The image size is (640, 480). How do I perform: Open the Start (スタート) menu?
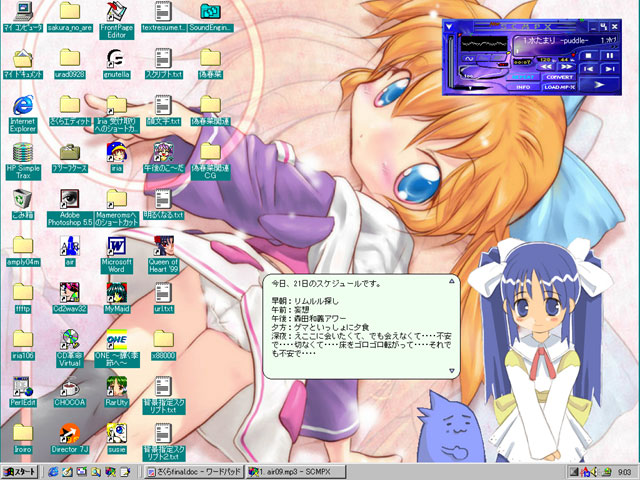pyautogui.click(x=20, y=472)
